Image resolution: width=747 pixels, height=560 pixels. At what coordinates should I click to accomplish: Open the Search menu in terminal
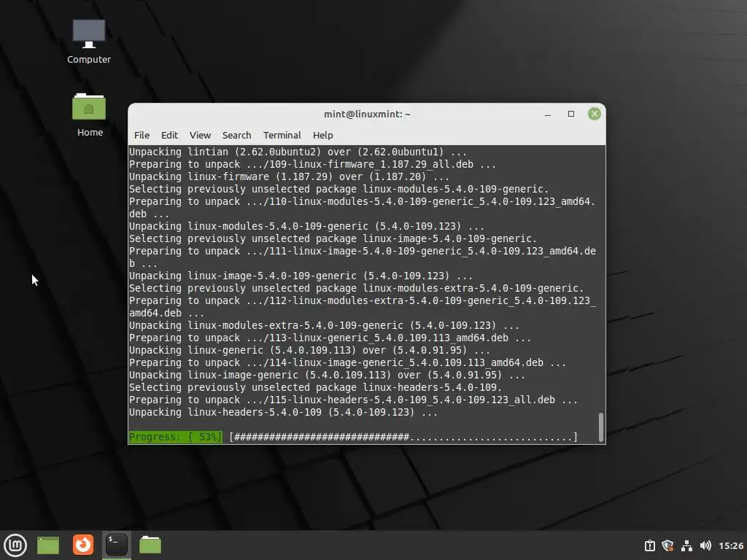[236, 135]
